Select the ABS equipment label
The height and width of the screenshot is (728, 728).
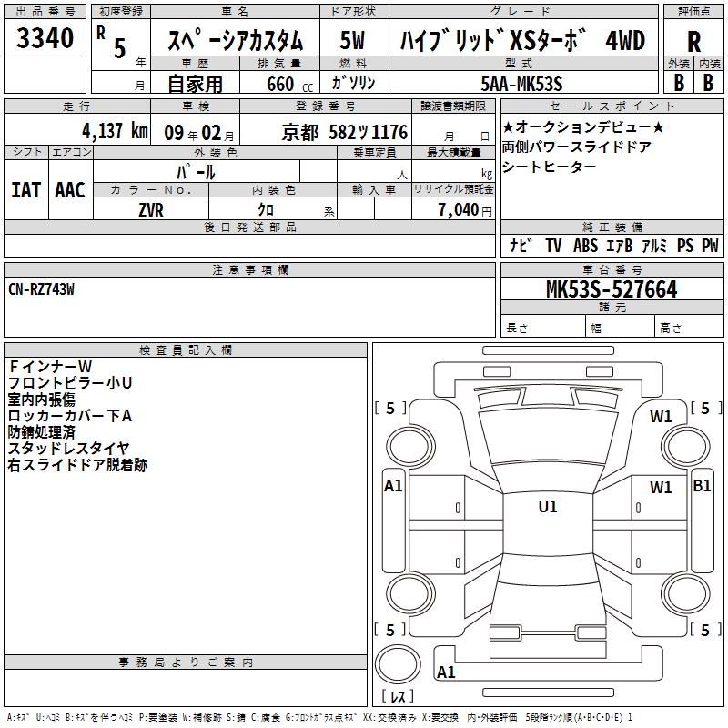click(586, 245)
